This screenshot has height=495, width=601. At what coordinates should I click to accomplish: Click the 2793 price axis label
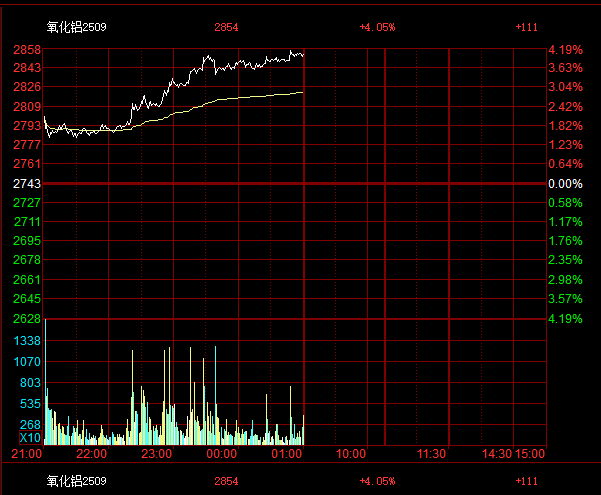tap(27, 125)
